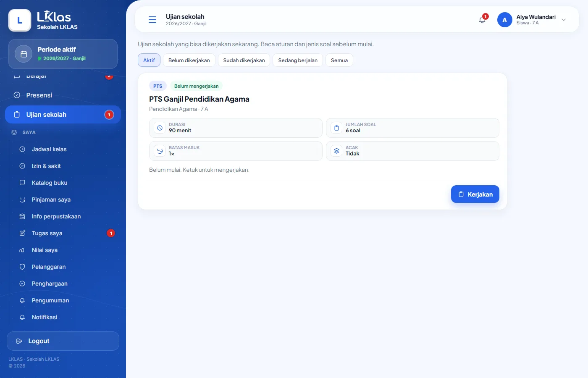Viewport: 588px width, 378px height.
Task: Click the LKLAS logo tile
Action: pos(20,20)
